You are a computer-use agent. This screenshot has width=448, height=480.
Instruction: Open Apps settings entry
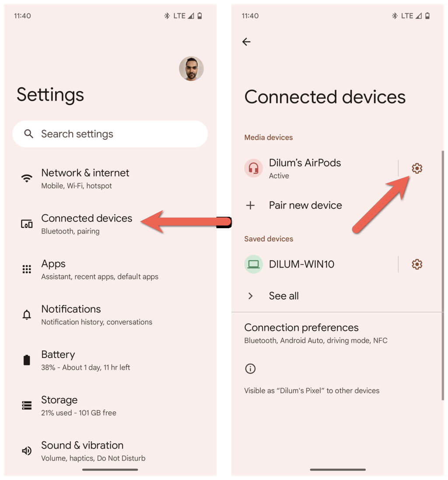point(110,269)
